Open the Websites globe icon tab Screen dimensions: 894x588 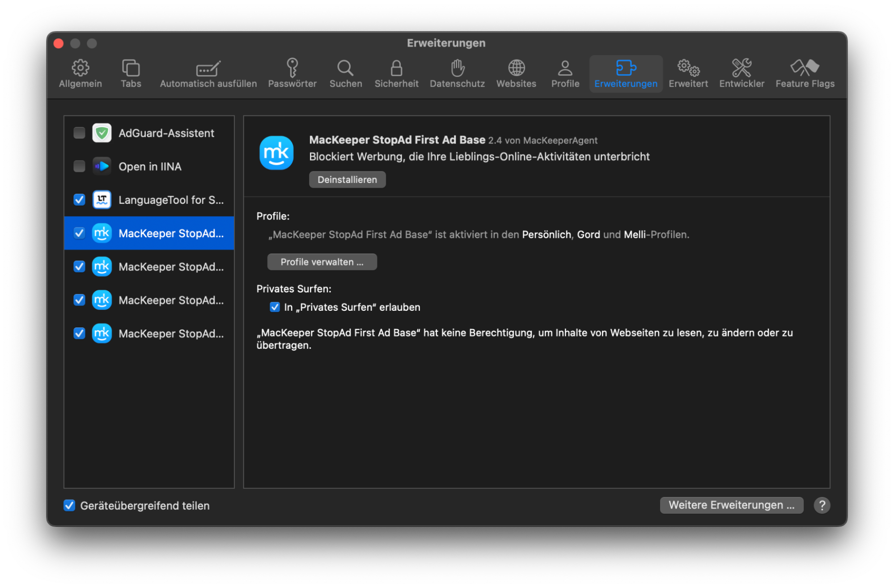point(516,73)
